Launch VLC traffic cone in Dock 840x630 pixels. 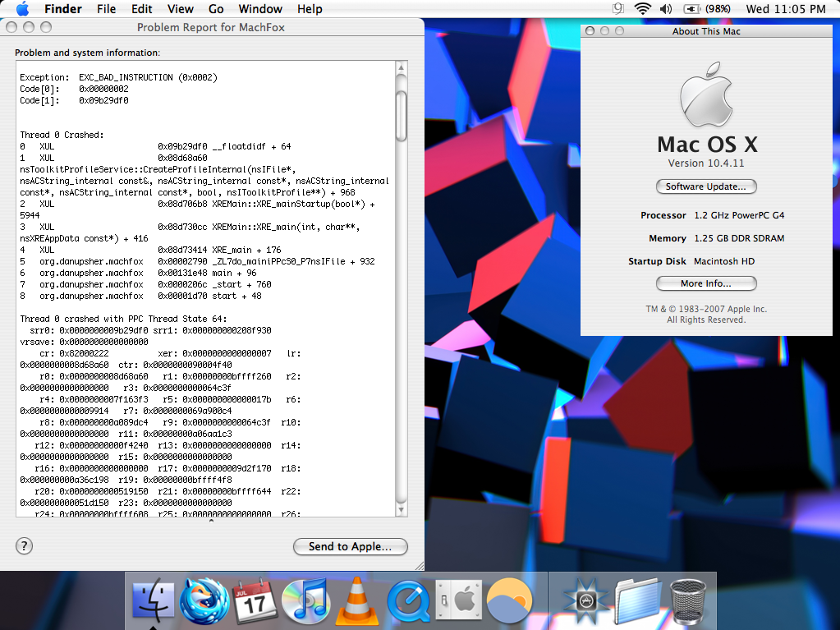pos(357,600)
